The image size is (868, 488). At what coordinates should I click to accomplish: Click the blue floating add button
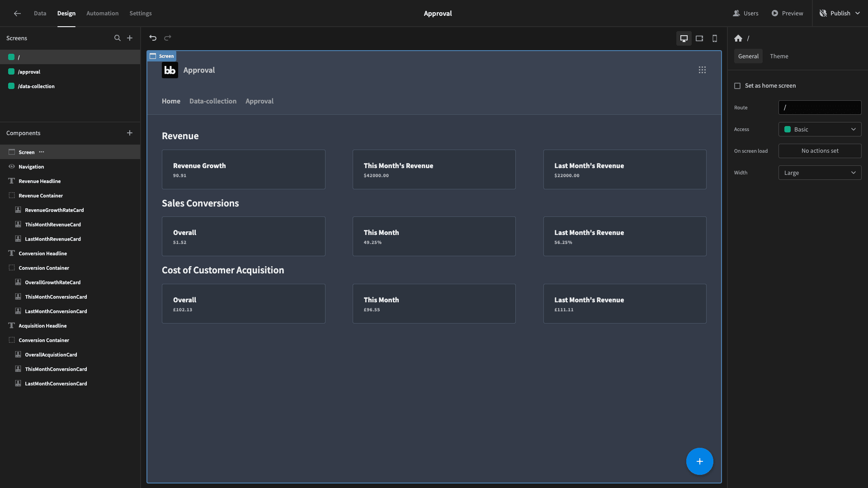click(x=699, y=461)
